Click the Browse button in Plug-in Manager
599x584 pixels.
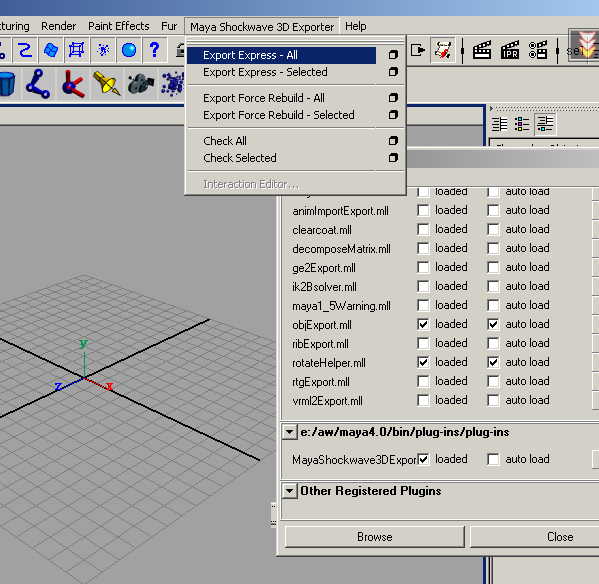[374, 537]
